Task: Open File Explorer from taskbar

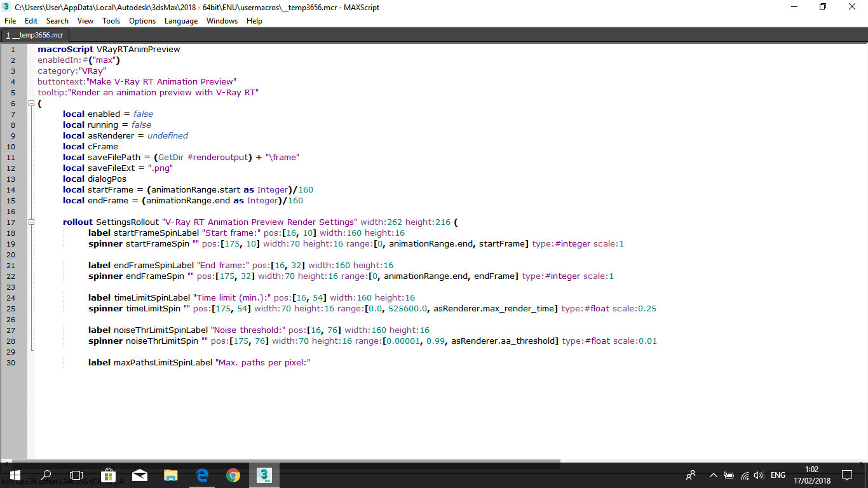Action: point(170,475)
